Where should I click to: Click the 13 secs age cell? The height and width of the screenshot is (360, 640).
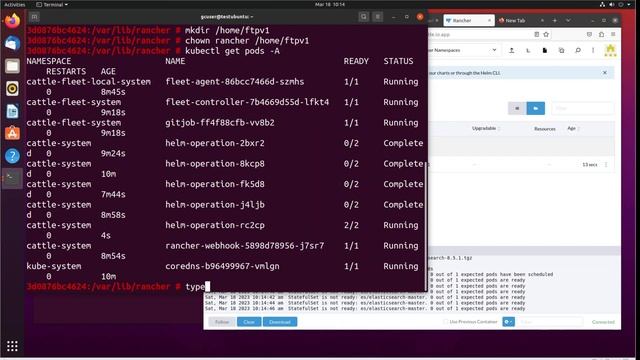590,164
